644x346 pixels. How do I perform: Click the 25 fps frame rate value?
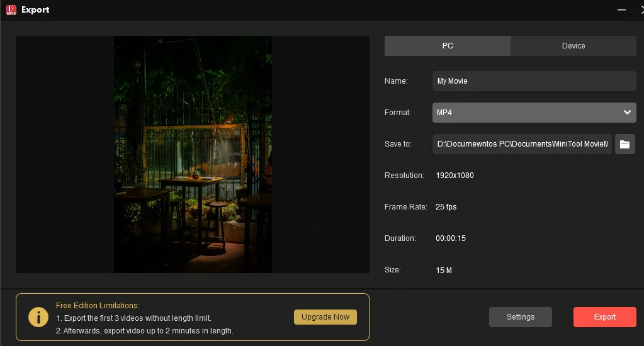click(x=446, y=207)
